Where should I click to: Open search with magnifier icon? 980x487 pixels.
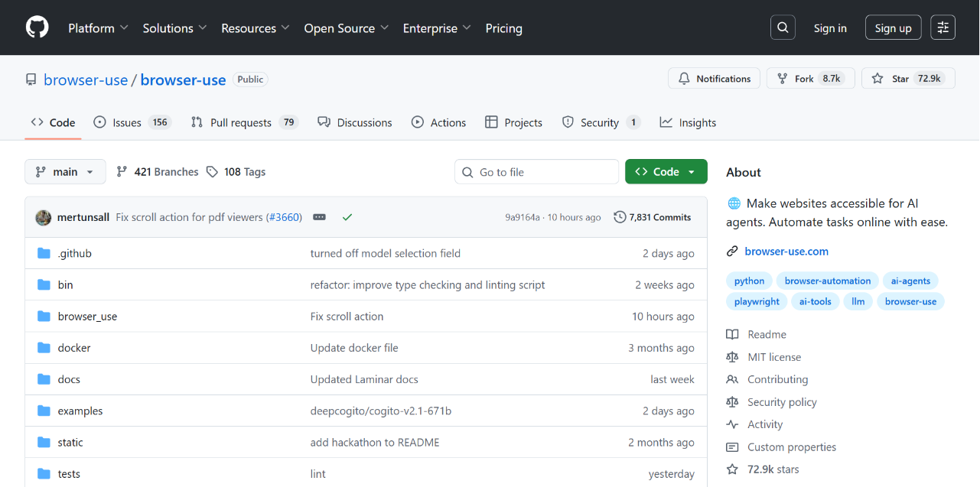click(x=783, y=28)
